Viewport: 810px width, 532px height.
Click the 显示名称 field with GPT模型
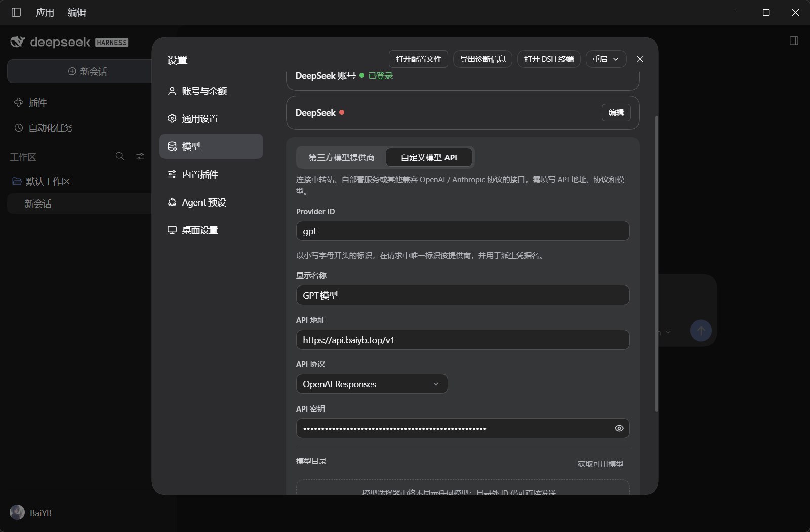[463, 295]
